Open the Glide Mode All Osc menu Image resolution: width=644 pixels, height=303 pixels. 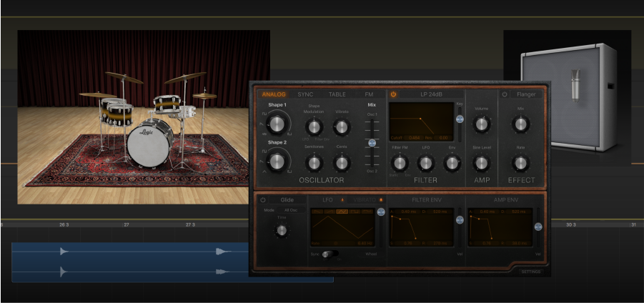pos(290,211)
